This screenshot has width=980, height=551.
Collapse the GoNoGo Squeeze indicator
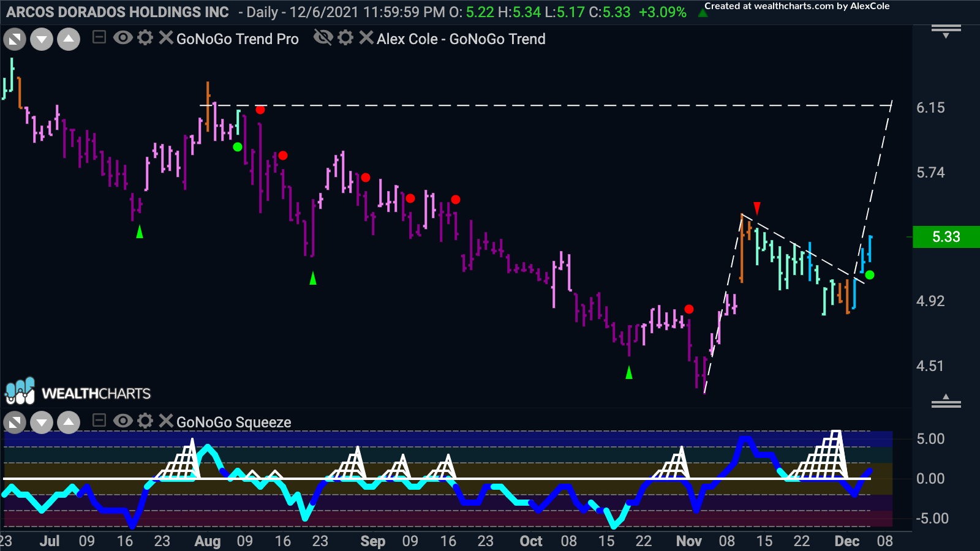point(99,421)
